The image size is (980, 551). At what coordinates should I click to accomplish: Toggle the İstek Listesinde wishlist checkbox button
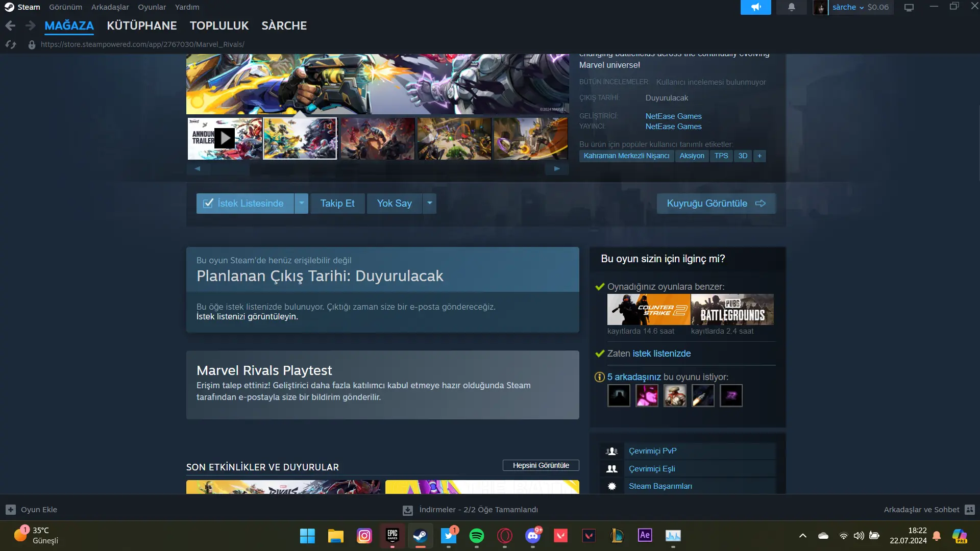245,204
